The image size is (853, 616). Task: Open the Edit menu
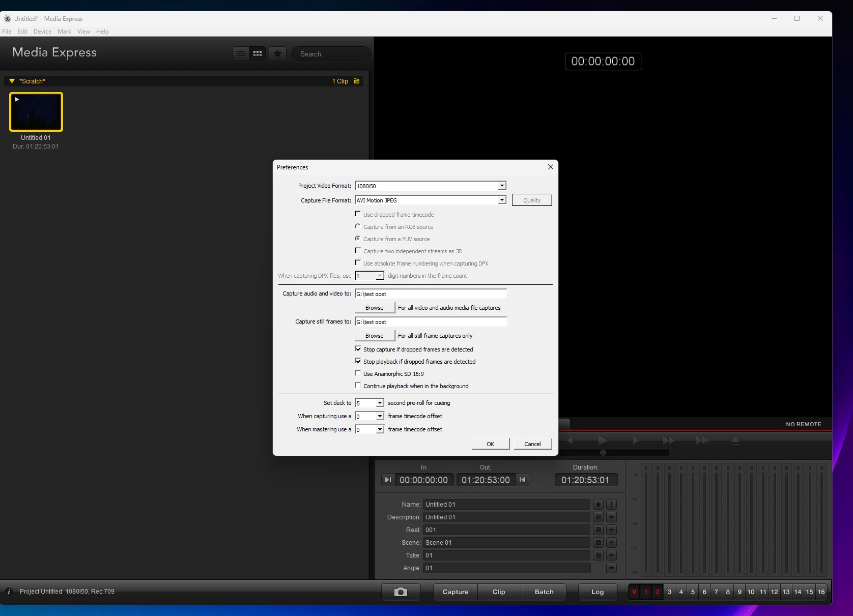[22, 31]
